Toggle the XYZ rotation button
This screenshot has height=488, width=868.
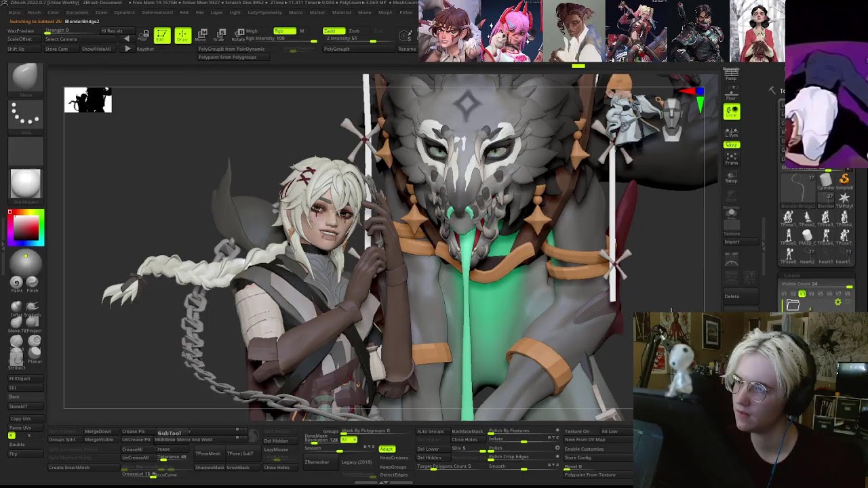pyautogui.click(x=731, y=145)
